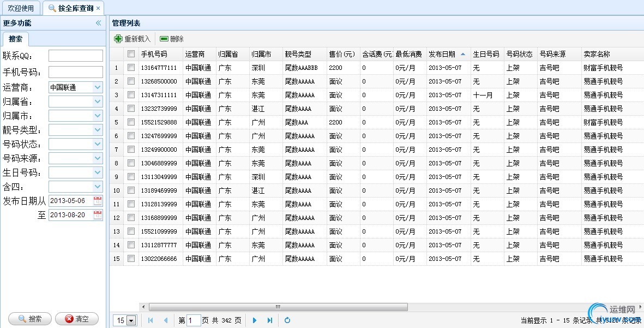The height and width of the screenshot is (328, 644).
Task: Close the 按全库查询 tab
Action: pyautogui.click(x=98, y=8)
